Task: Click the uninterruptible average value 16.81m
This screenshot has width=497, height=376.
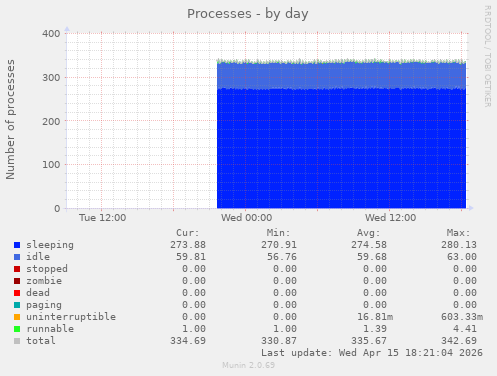Action: point(375,317)
